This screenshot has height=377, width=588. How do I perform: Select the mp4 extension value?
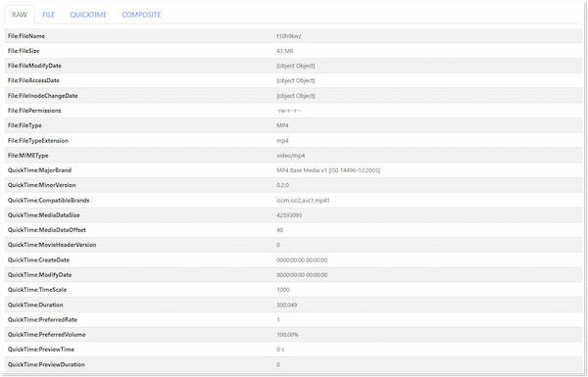(282, 141)
